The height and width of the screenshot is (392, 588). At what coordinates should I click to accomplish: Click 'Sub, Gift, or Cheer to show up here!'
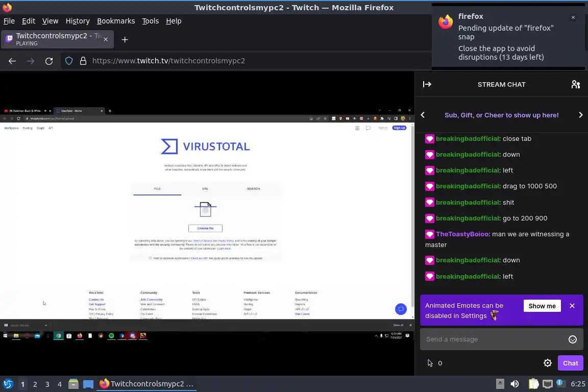[501, 115]
